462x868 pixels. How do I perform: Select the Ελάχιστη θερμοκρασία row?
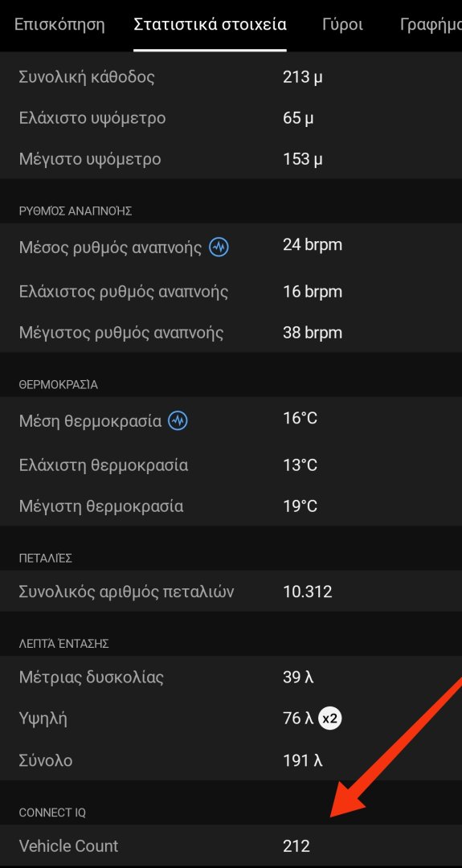[231, 465]
